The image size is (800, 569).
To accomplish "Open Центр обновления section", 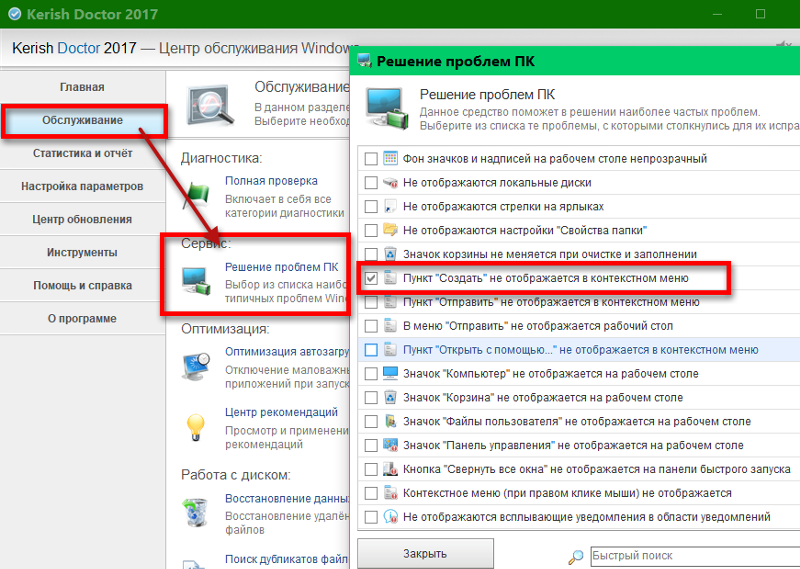I will coord(82,219).
